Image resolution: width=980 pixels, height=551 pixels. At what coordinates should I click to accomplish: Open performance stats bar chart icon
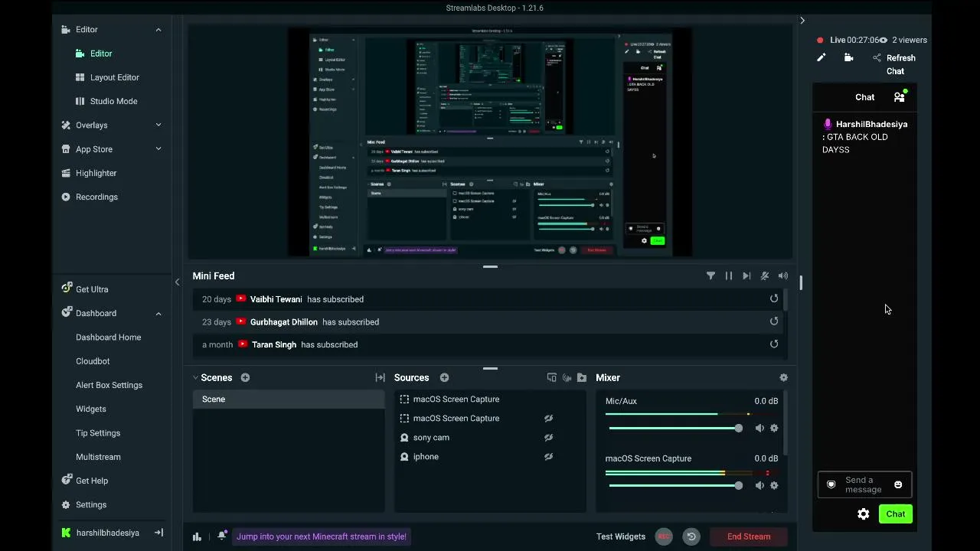(197, 536)
